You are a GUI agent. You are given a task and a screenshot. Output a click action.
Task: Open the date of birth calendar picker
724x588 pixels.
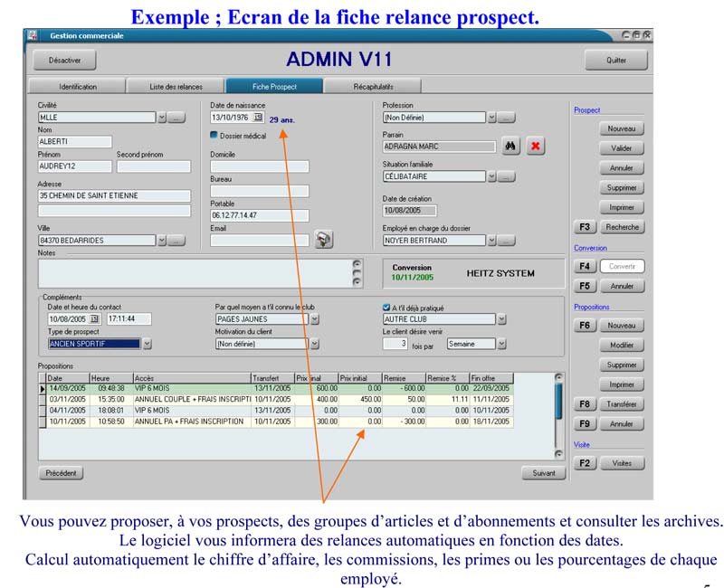258,118
